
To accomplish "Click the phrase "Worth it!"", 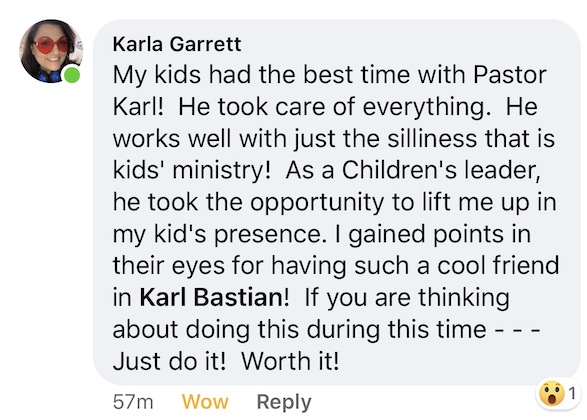I will coord(290,362).
